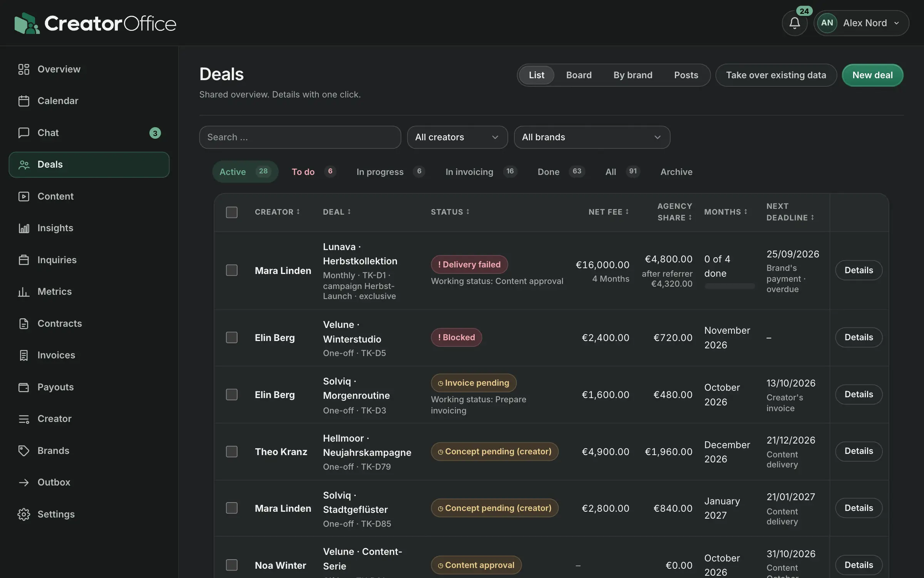Click the Overview grid icon in sidebar
This screenshot has height=578, width=924.
pos(24,69)
